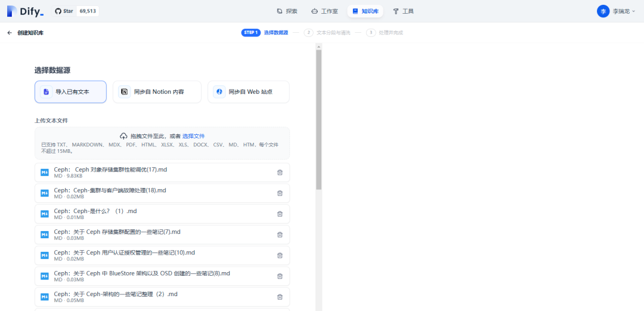Screen dimensions: 644x311
Task: Click MD icon of 用户认证授权管理的一些笔记(10).md
Action: tap(45, 255)
